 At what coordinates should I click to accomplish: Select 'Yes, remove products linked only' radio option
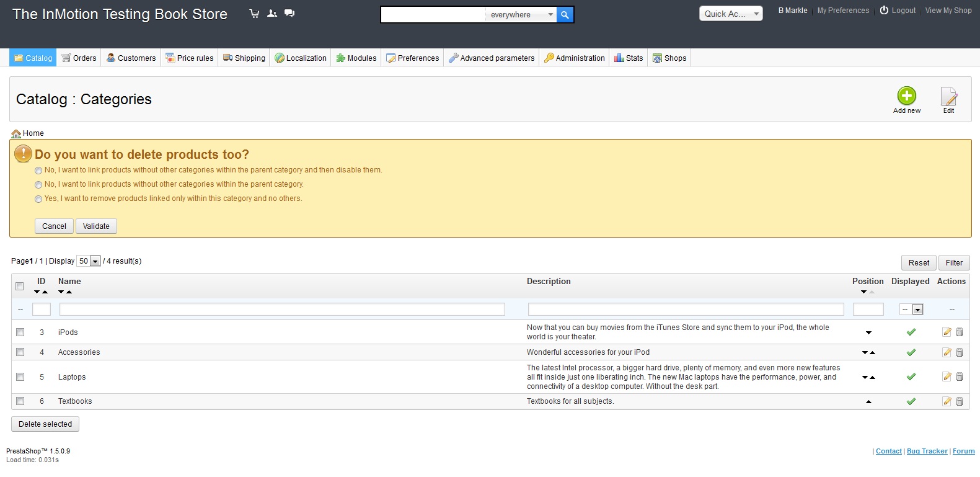[x=38, y=199]
